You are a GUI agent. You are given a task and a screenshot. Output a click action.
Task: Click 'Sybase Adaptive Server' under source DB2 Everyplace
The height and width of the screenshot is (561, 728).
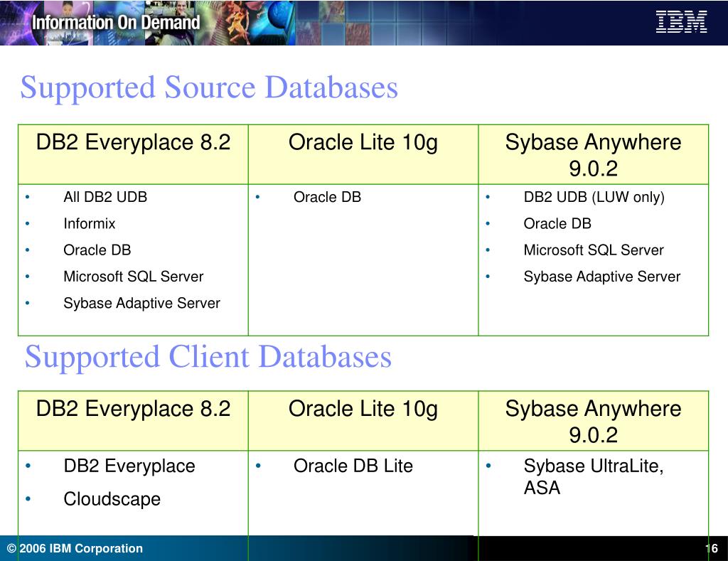click(141, 304)
